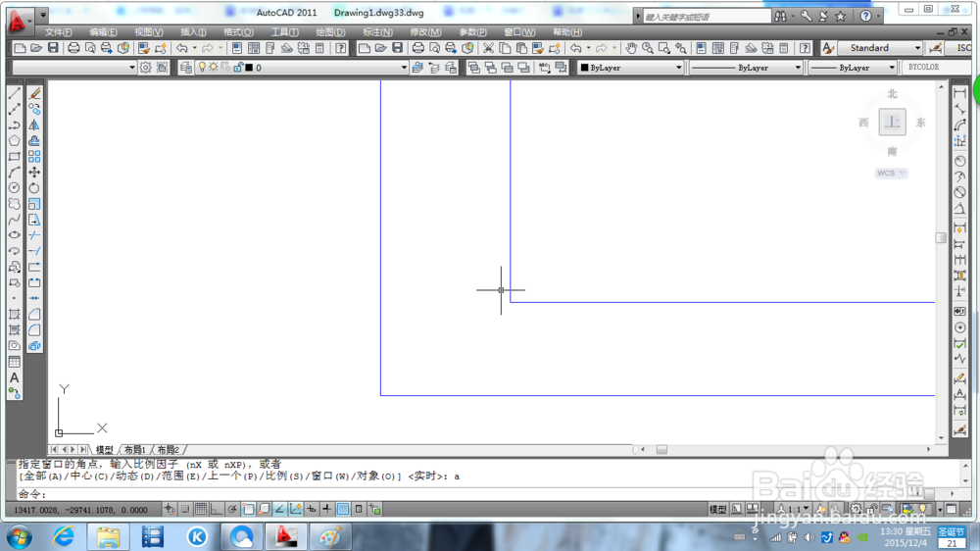Viewport: 980px width, 551px height.
Task: Switch to the 布局2 layout tab
Action: (x=169, y=450)
